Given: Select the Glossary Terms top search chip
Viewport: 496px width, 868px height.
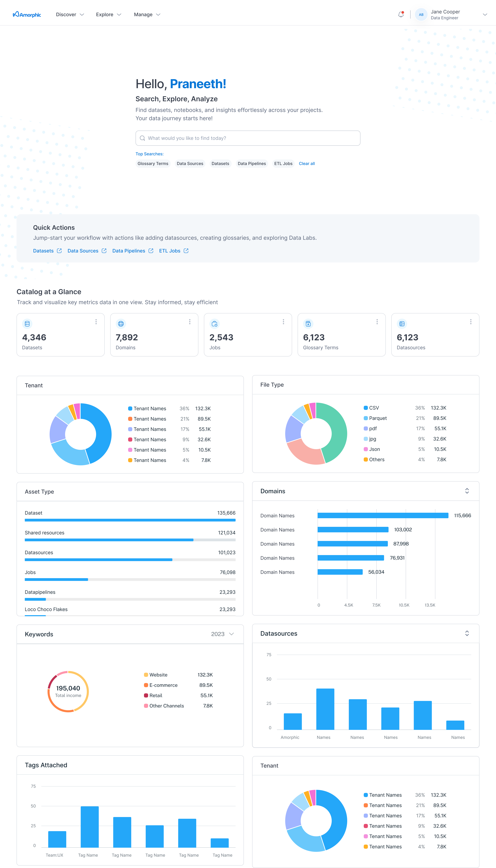Looking at the screenshot, I should pyautogui.click(x=153, y=163).
